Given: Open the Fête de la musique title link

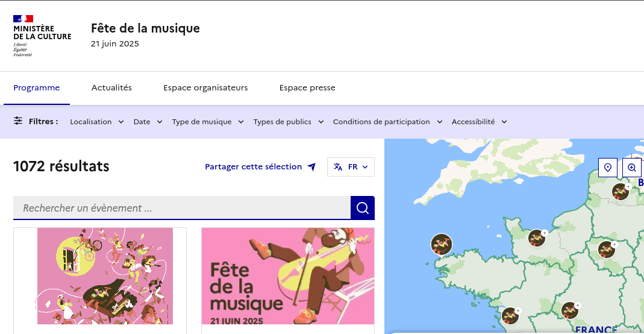Looking at the screenshot, I should coord(145,28).
